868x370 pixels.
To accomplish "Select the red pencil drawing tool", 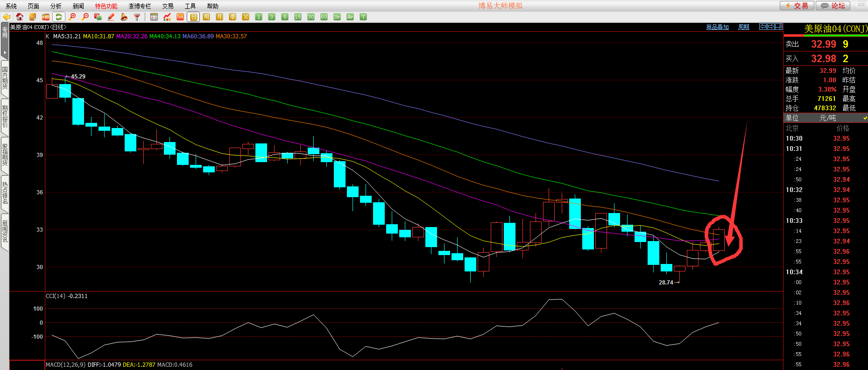I will [111, 17].
